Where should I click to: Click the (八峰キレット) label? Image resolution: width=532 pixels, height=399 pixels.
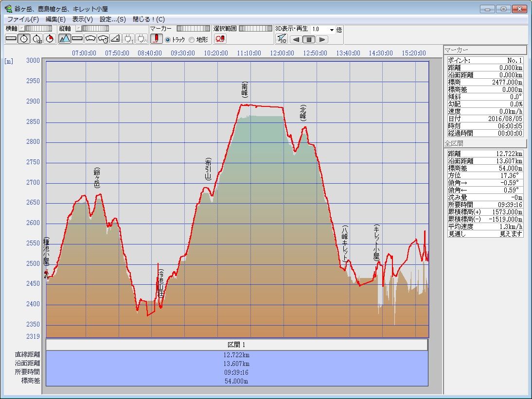pos(345,244)
